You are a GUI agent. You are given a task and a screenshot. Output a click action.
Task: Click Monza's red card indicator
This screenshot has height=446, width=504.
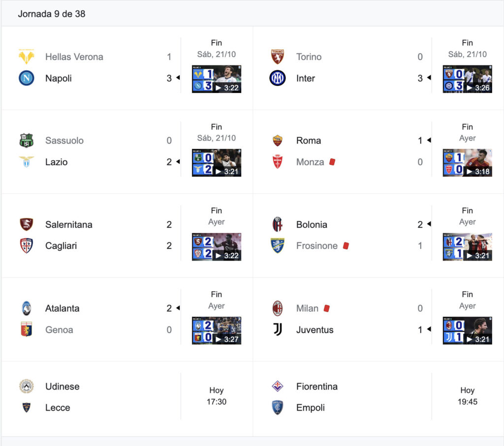[332, 162]
